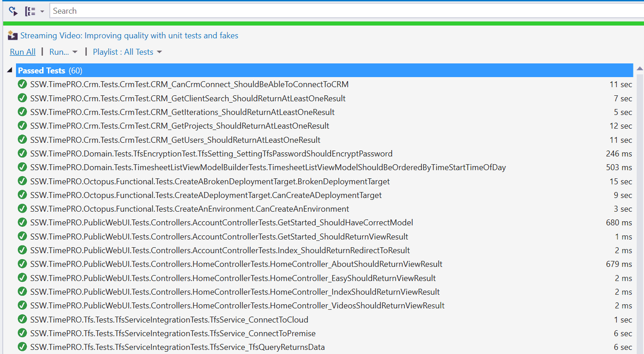Select the TfsService_TfsQueryReturnsData test
The height and width of the screenshot is (354, 644).
pos(177,347)
